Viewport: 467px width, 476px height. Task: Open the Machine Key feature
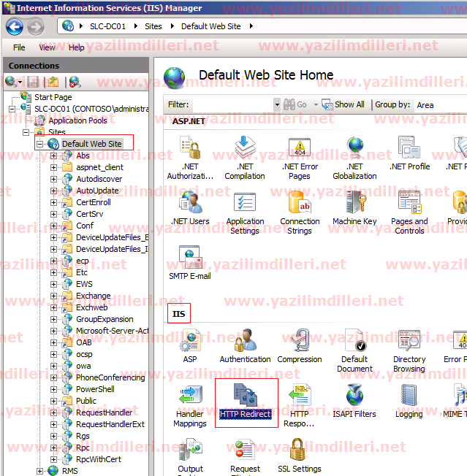354,208
